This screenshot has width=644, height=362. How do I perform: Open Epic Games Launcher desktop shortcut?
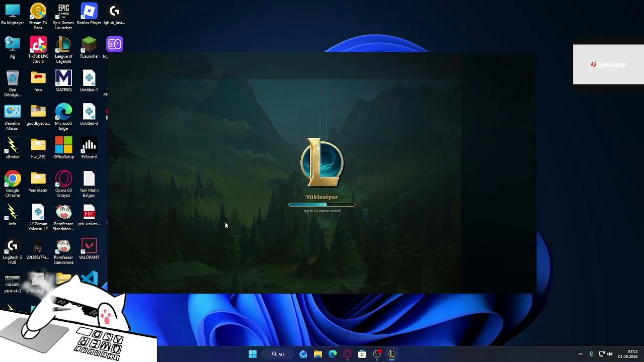[x=63, y=17]
